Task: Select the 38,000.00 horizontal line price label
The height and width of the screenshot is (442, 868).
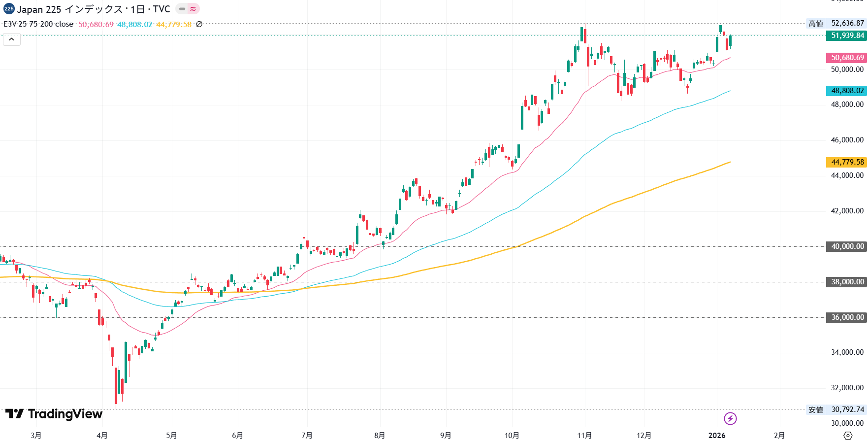Action: (x=846, y=282)
